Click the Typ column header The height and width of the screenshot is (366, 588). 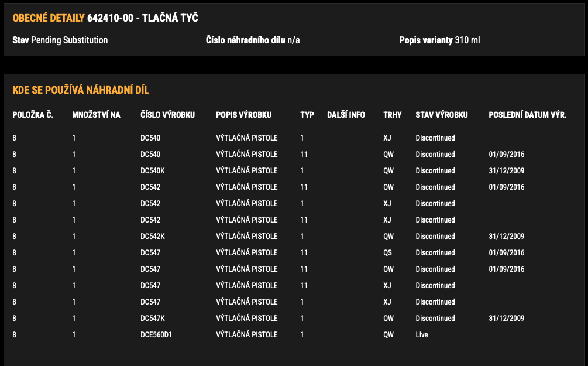tap(307, 115)
